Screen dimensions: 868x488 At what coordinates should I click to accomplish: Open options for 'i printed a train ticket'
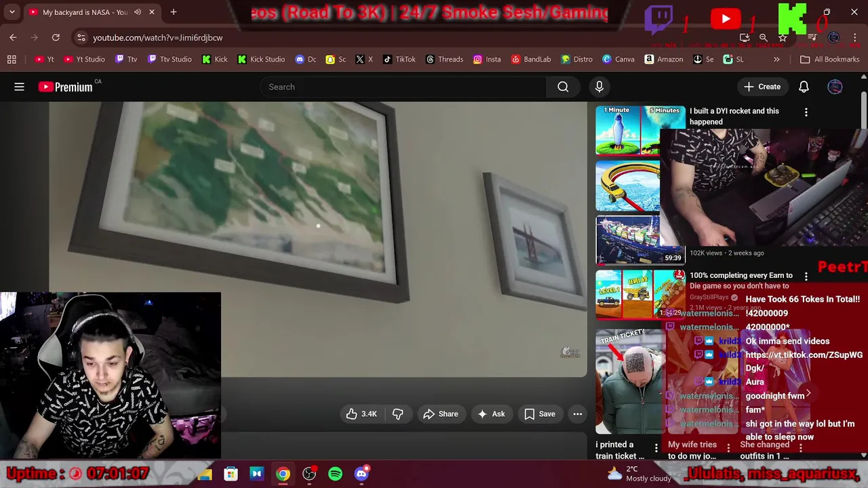point(656,447)
